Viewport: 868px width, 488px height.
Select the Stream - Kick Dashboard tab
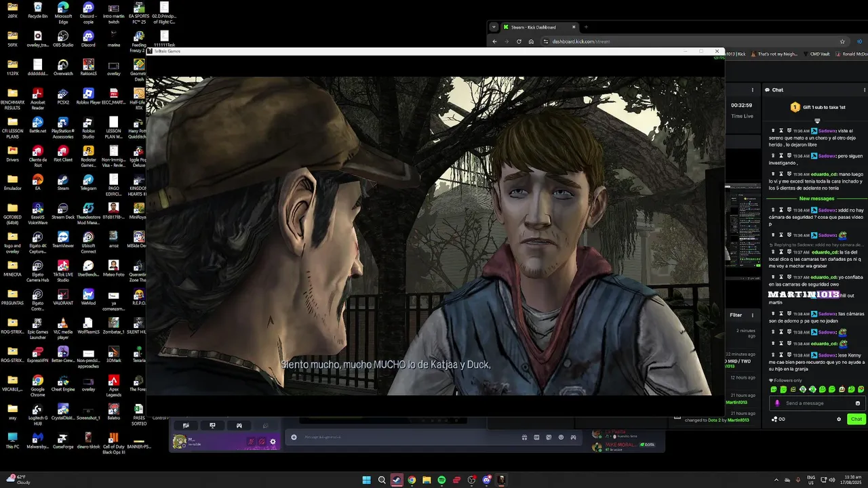pyautogui.click(x=540, y=27)
